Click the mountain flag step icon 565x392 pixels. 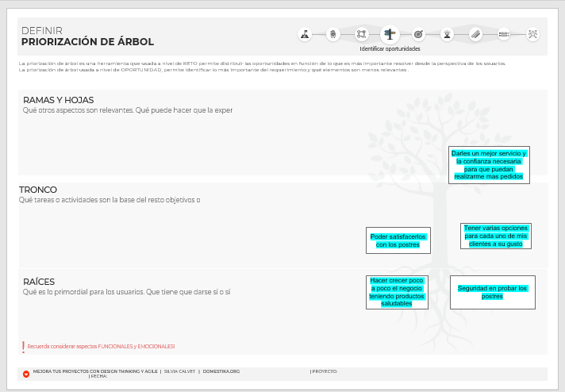pos(305,35)
